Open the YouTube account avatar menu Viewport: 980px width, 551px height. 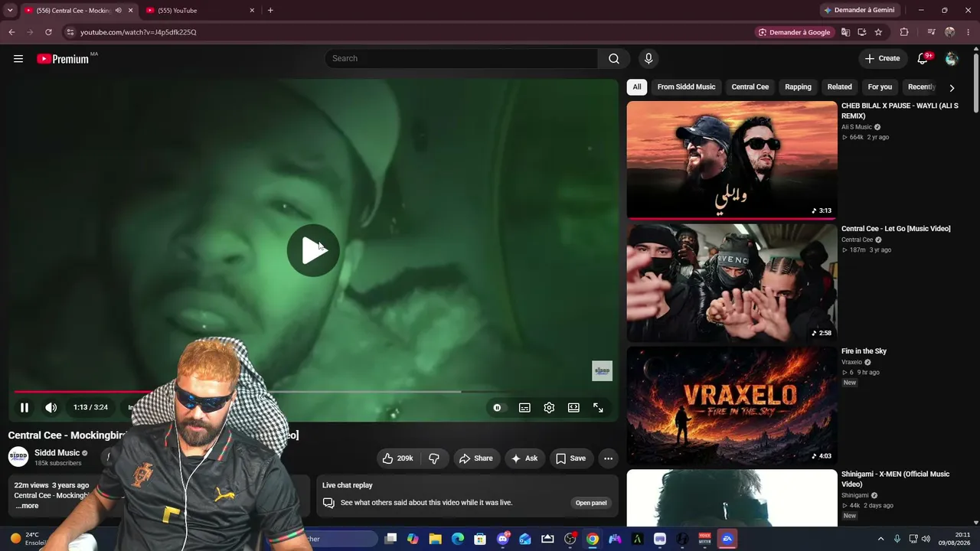[952, 59]
